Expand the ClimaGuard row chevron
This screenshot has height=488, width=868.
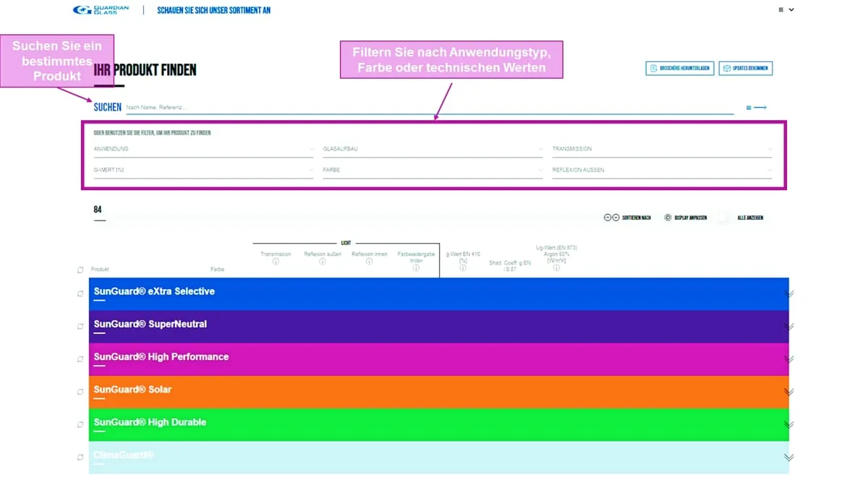[x=789, y=458]
